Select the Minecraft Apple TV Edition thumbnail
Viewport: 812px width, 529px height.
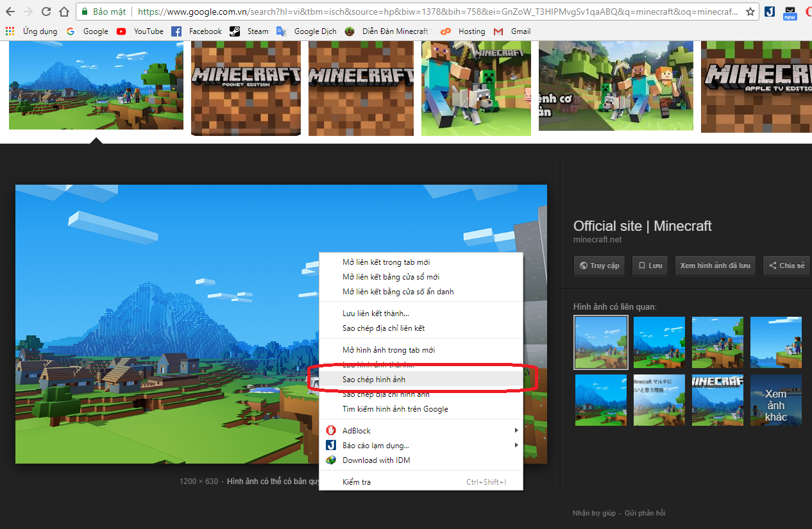[x=756, y=87]
